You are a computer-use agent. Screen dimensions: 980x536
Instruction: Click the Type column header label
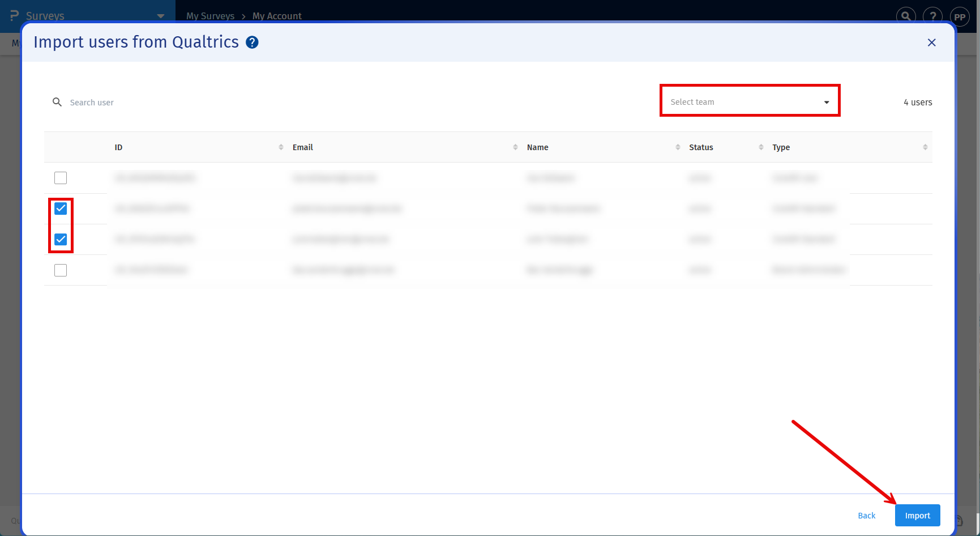point(781,147)
